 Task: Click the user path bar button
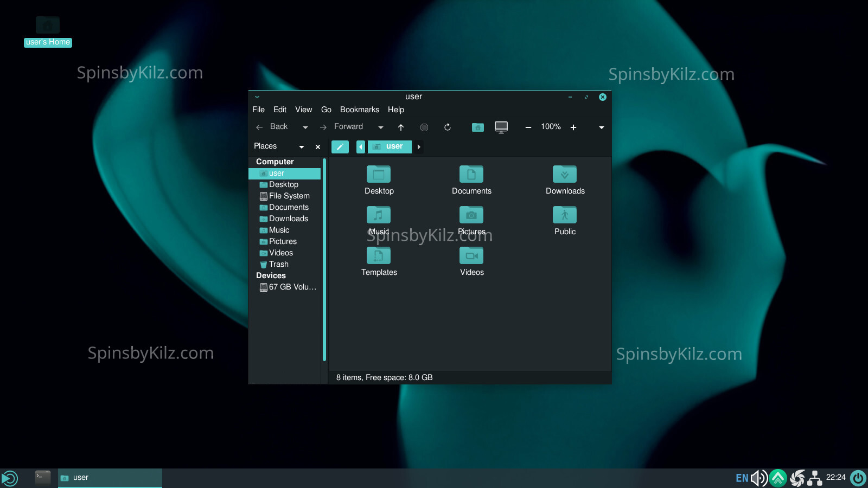pos(390,146)
